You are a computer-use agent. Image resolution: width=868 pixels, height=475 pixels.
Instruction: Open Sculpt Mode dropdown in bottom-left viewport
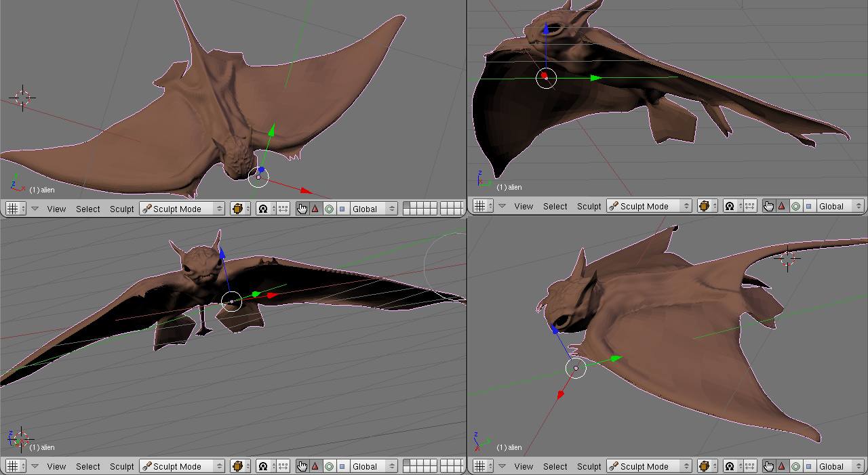[182, 466]
